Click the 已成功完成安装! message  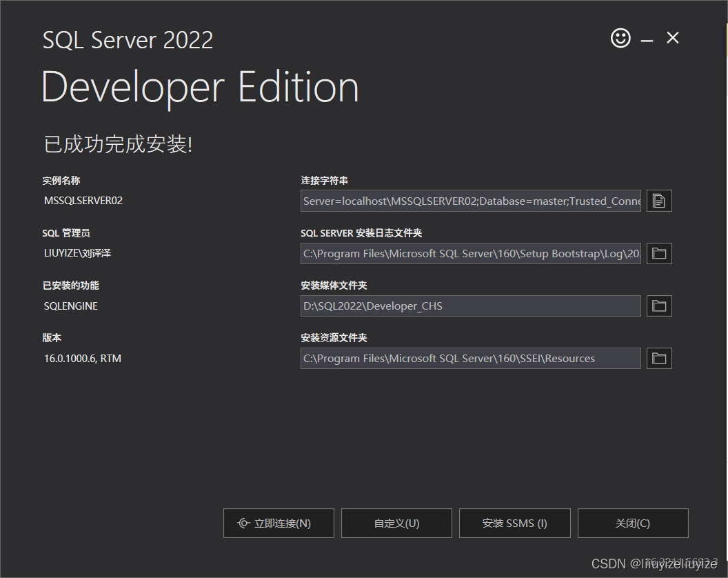118,144
